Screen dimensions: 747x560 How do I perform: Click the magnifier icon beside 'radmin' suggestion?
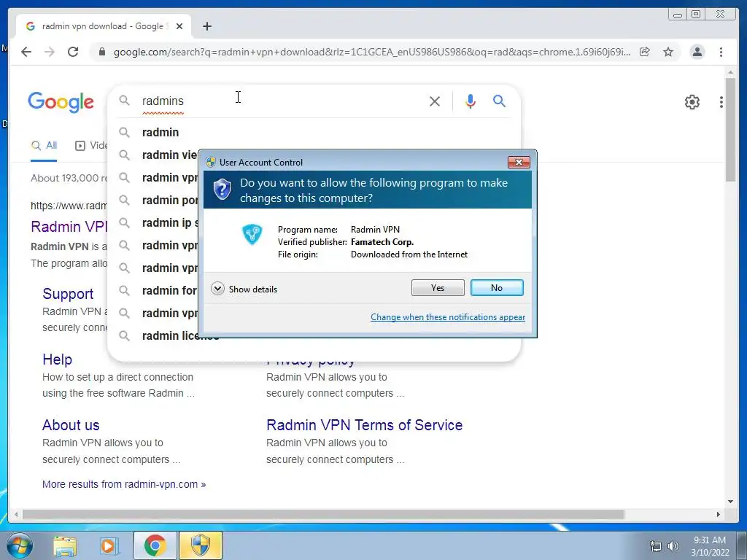[124, 133]
